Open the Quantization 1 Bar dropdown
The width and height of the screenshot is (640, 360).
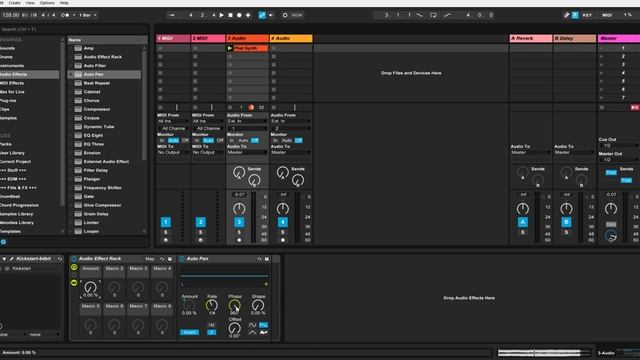click(88, 15)
